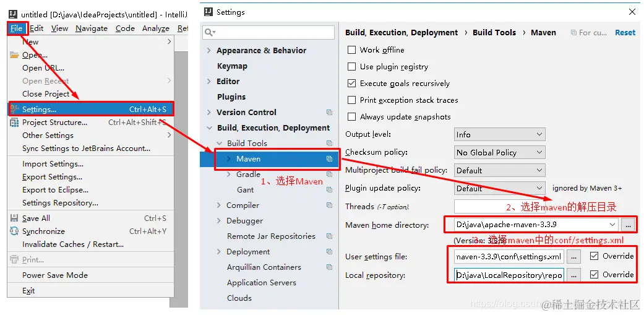Click the folder icon beside Open...
644x315 pixels.
(x=14, y=55)
